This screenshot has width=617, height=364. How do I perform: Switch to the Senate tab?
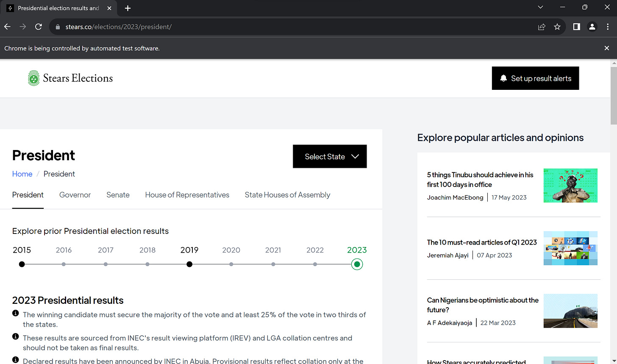tap(118, 195)
